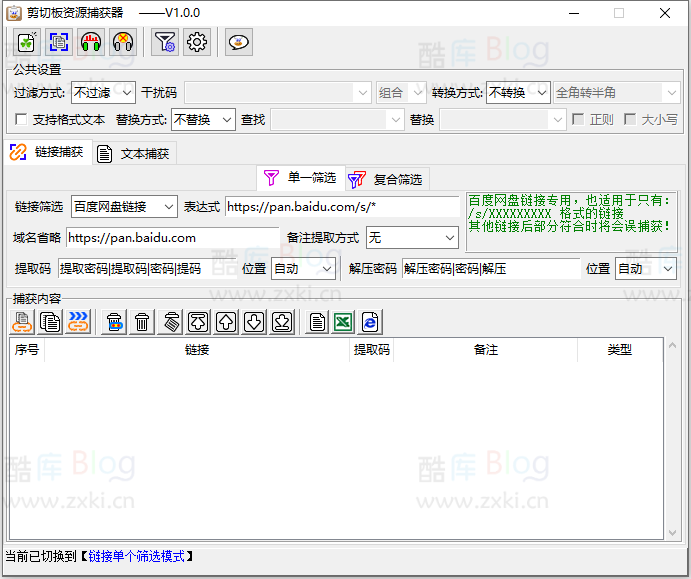Viewport: 691px width, 579px height.
Task: Click the list scrollbar down arrow
Action: tap(672, 533)
